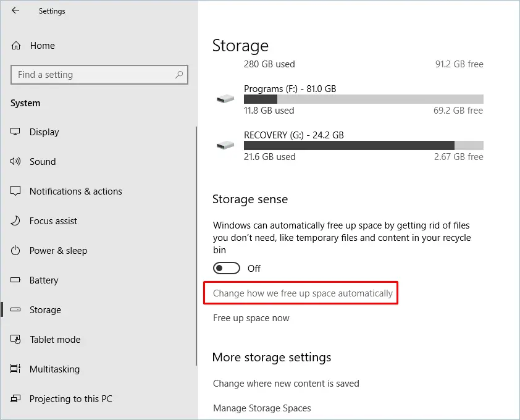Select Tablet mode in sidebar

pyautogui.click(x=55, y=340)
